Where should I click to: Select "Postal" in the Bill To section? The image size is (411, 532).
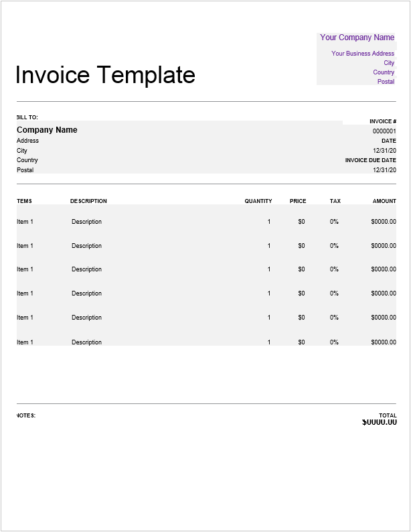pos(25,170)
